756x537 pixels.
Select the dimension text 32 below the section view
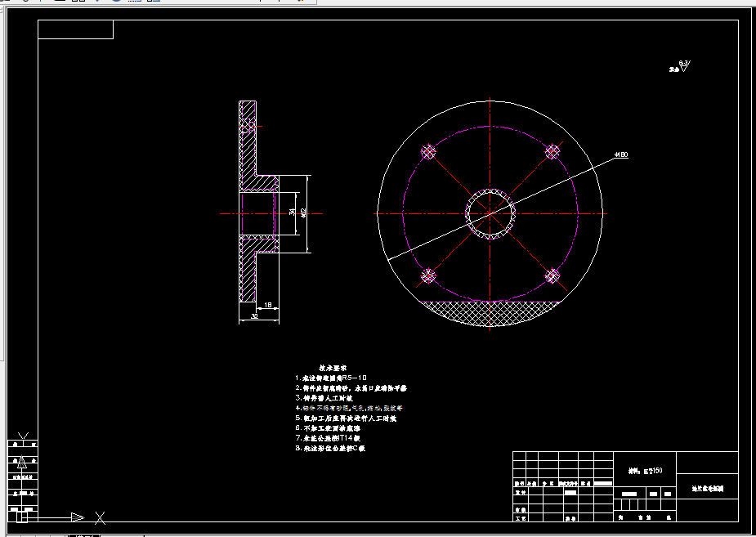[254, 316]
